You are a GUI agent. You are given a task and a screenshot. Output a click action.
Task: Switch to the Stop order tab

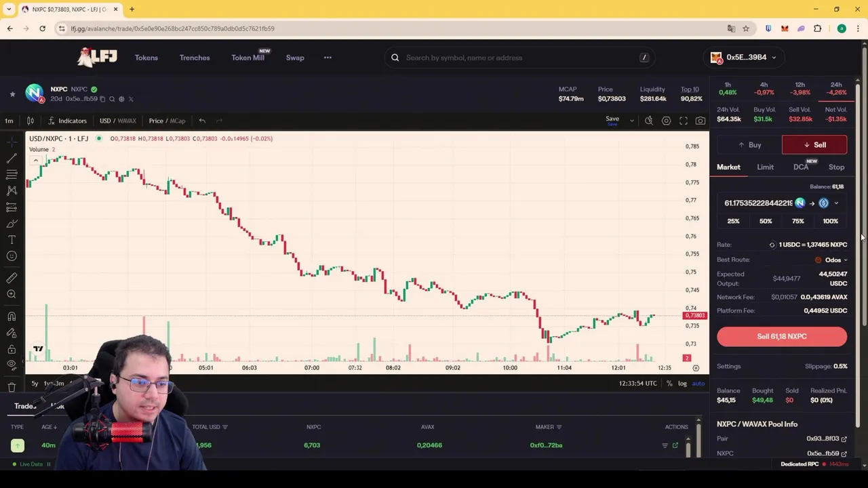pos(836,167)
